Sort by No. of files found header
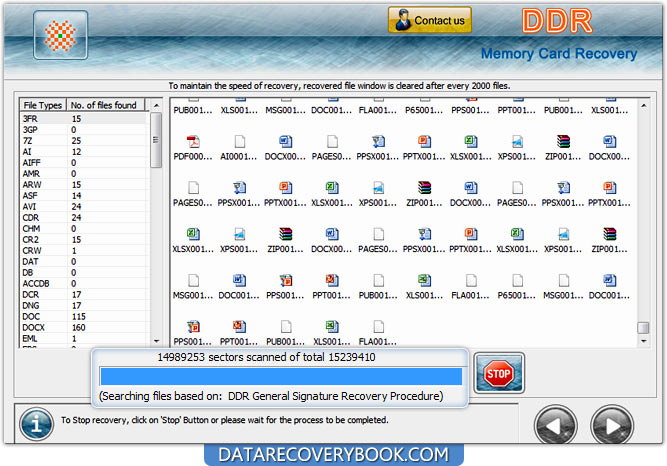Screen dimensions: 667x466 [x=104, y=105]
